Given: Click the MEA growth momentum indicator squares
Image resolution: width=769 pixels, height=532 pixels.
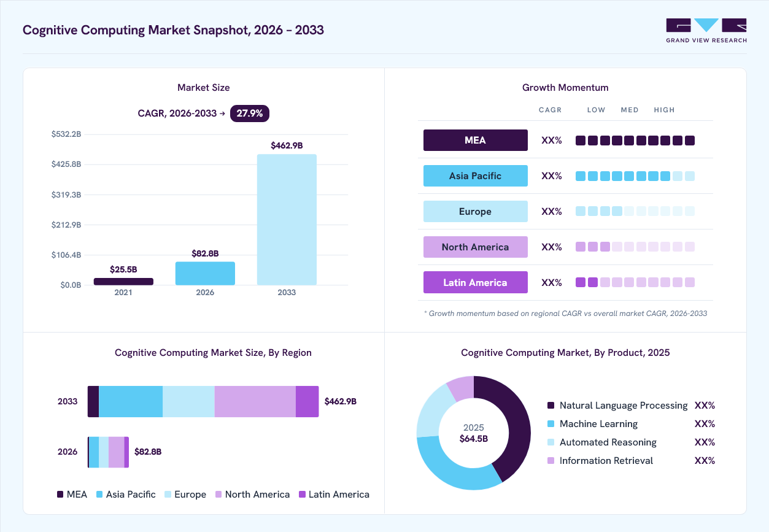Looking at the screenshot, I should pyautogui.click(x=635, y=141).
